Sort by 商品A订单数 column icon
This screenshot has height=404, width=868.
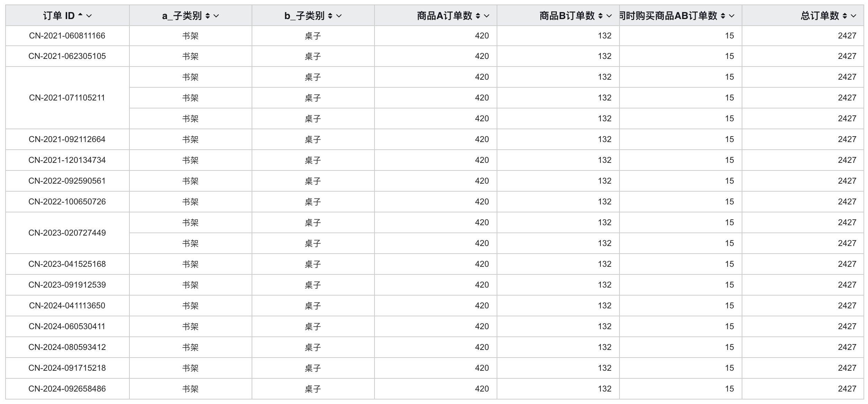click(x=478, y=16)
